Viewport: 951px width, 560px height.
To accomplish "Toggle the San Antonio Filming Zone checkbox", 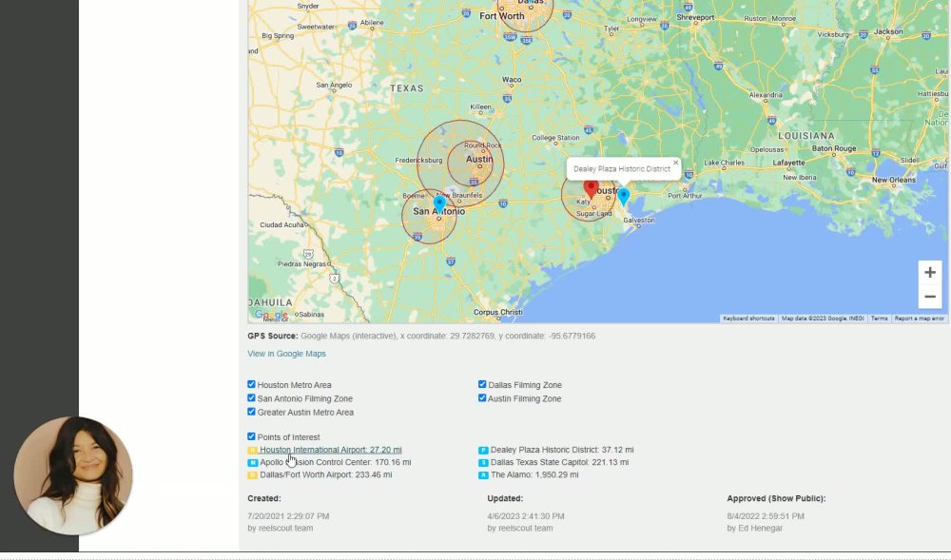I will pyautogui.click(x=251, y=398).
